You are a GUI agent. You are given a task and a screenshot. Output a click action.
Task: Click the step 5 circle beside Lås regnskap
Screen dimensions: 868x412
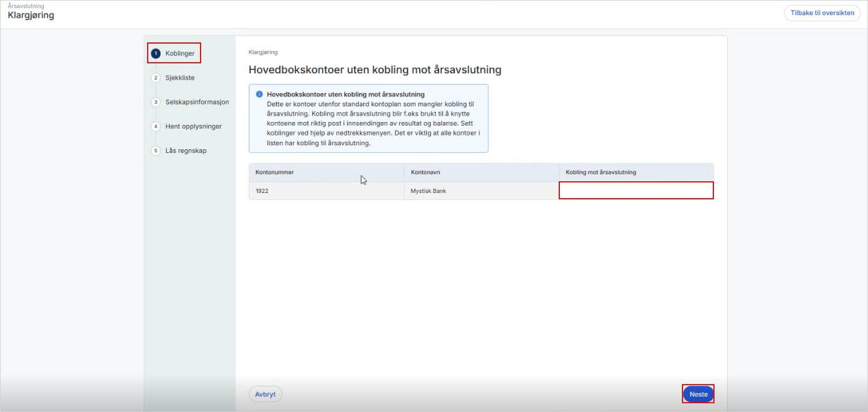pos(155,151)
